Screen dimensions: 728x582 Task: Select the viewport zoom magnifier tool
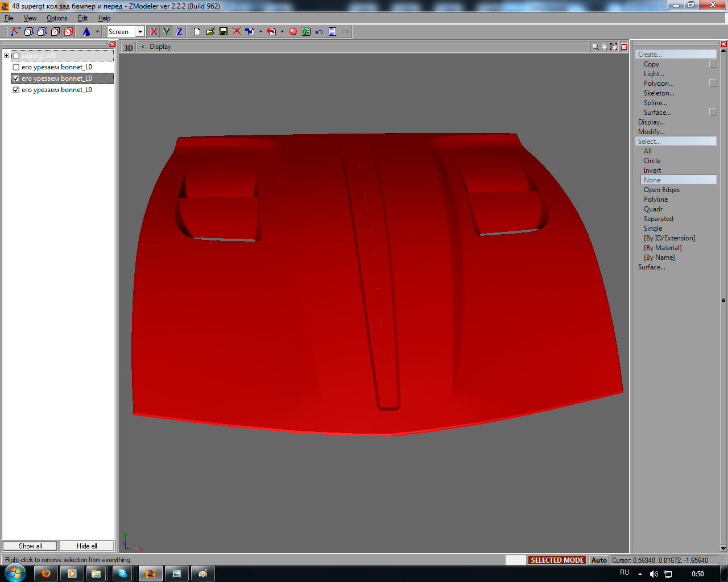point(595,47)
